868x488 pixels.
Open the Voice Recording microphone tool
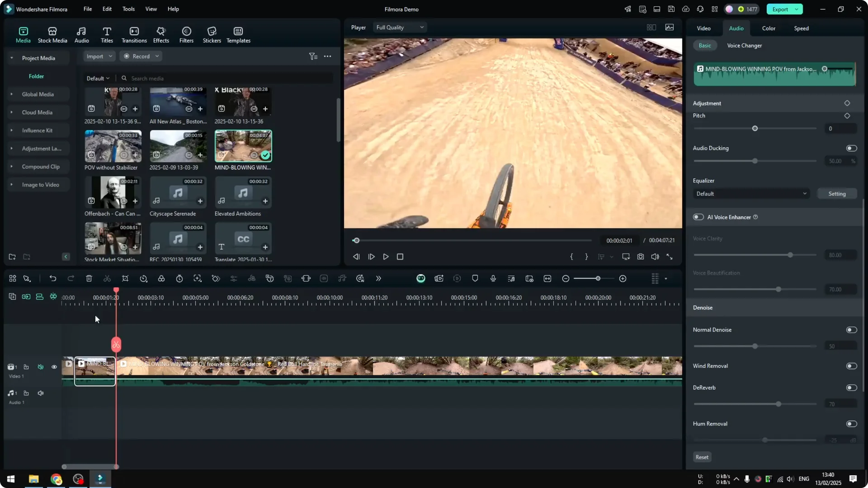coord(493,278)
